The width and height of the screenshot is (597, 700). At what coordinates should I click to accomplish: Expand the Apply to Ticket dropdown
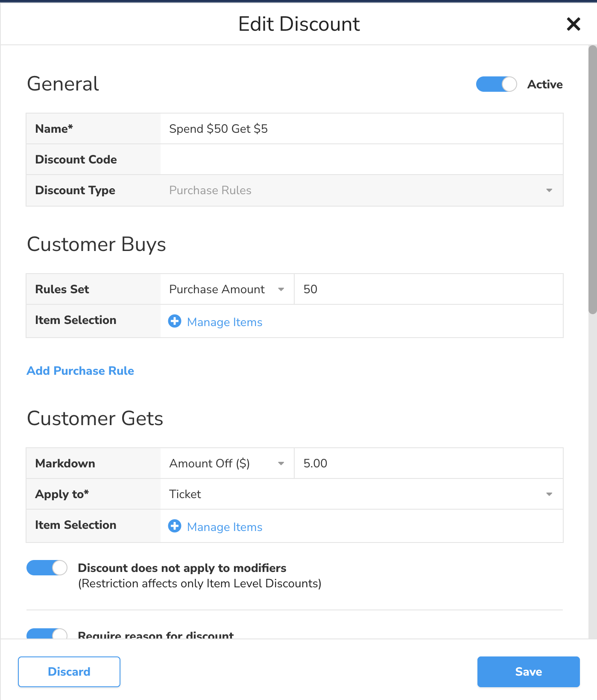click(x=361, y=494)
